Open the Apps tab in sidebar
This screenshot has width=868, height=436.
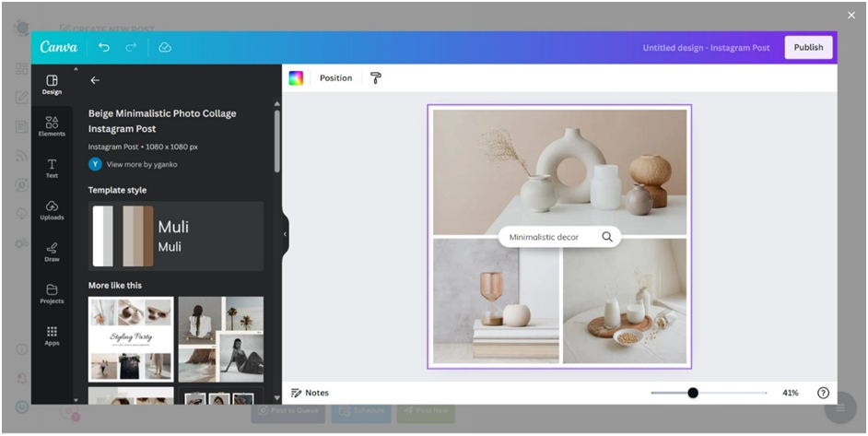pos(52,336)
